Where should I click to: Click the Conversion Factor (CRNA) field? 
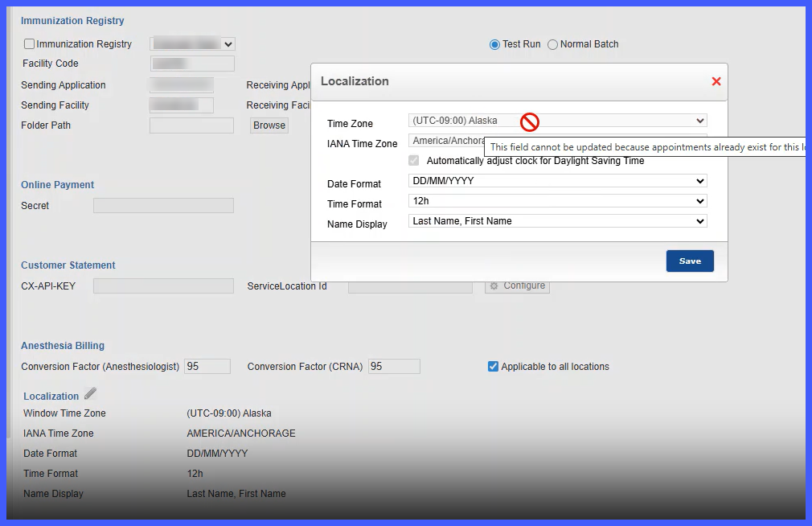click(x=394, y=367)
